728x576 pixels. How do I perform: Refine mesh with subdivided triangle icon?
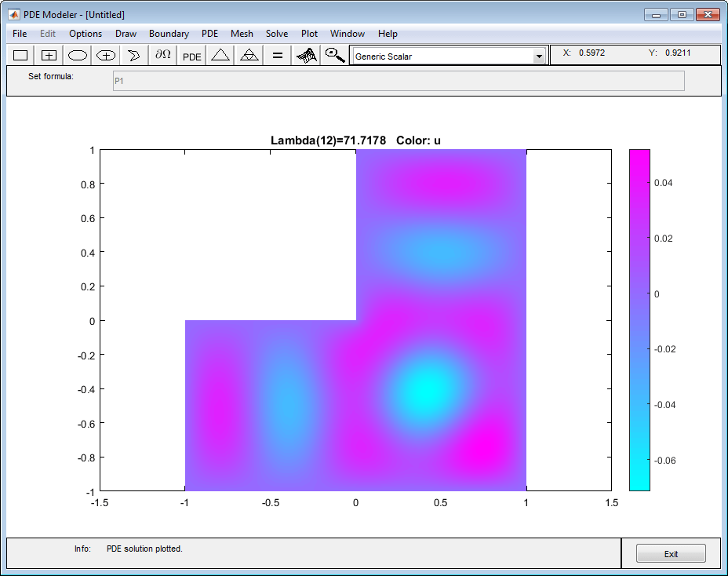click(x=249, y=55)
